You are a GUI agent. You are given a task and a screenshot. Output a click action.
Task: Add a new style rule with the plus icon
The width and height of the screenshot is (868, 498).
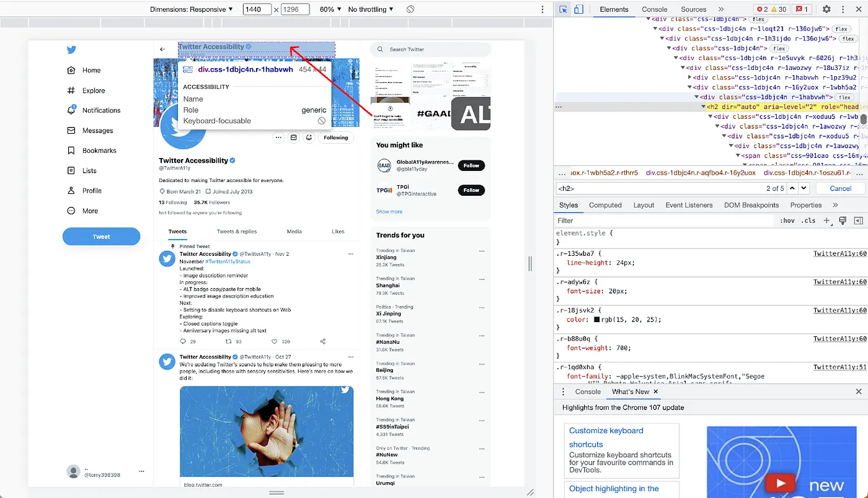click(826, 221)
